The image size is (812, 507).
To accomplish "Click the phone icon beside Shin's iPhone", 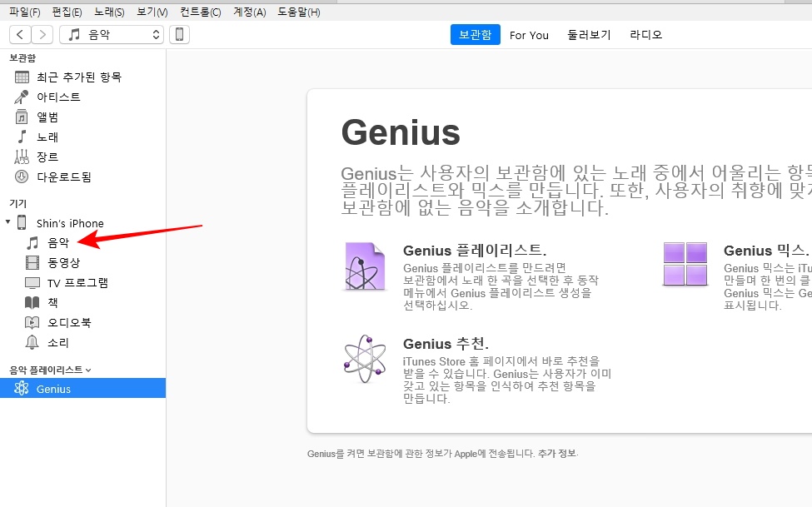I will [22, 222].
